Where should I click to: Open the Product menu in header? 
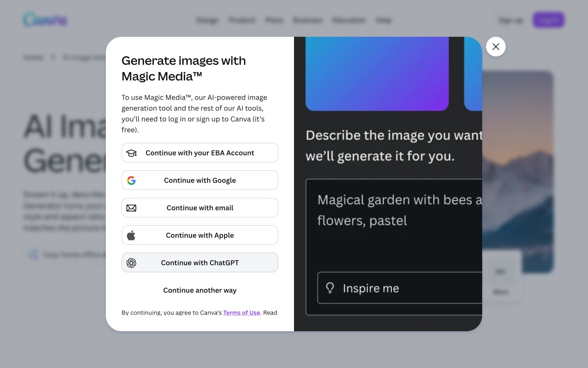(242, 20)
